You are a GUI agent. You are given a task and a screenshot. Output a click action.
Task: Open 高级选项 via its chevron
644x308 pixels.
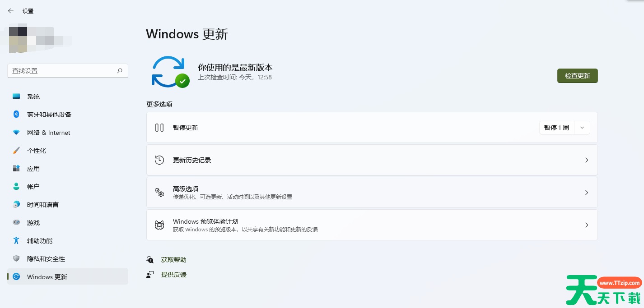(587, 193)
